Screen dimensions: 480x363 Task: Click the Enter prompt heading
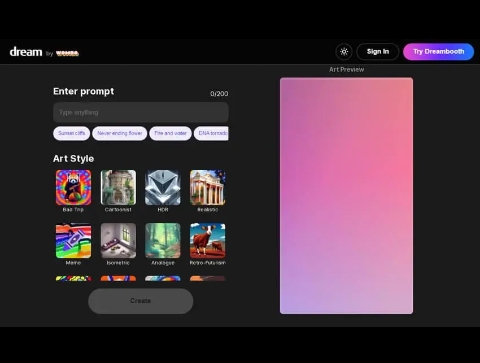click(x=84, y=92)
